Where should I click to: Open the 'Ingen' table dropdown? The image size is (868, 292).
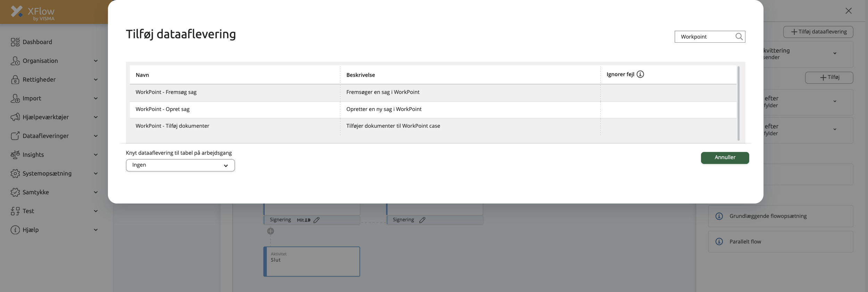180,165
